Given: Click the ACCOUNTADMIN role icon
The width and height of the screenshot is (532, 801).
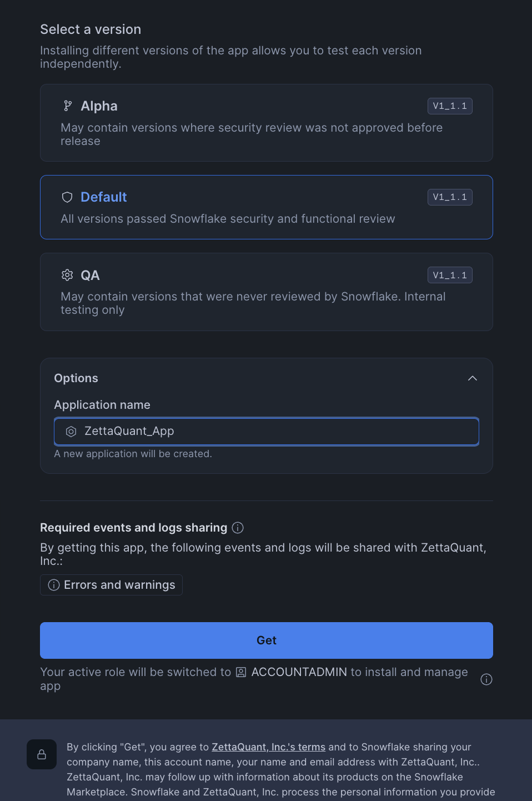Looking at the screenshot, I should [x=241, y=672].
